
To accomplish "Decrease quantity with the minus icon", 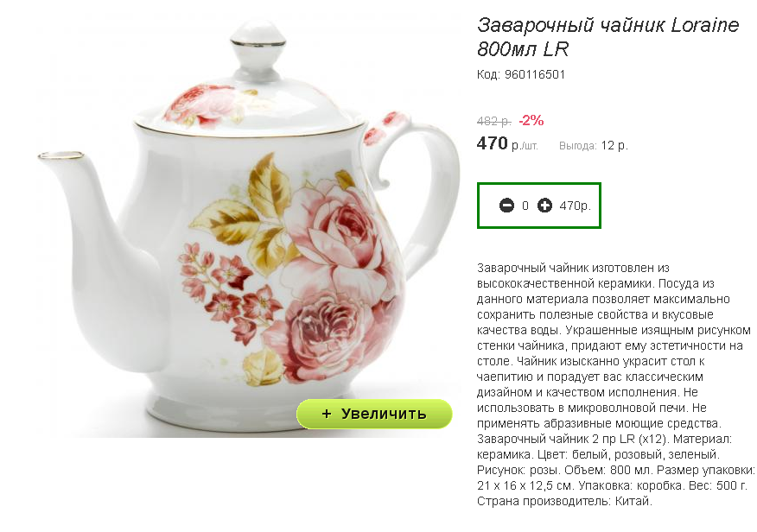I will point(506,206).
